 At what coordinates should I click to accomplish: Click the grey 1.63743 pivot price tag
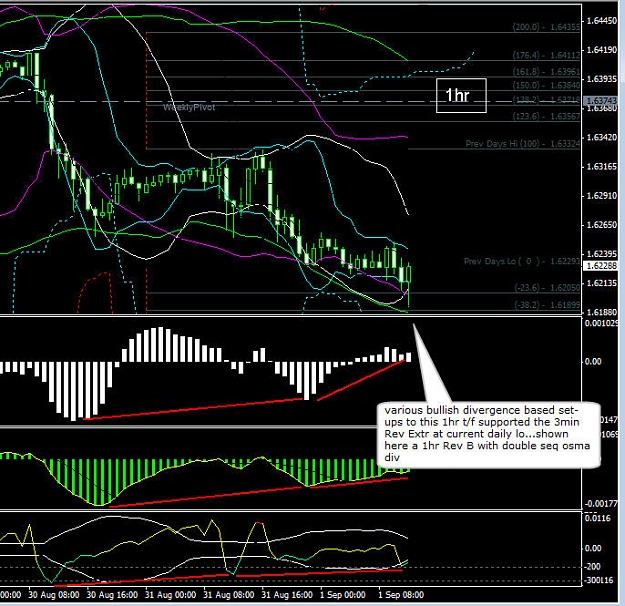[600, 101]
